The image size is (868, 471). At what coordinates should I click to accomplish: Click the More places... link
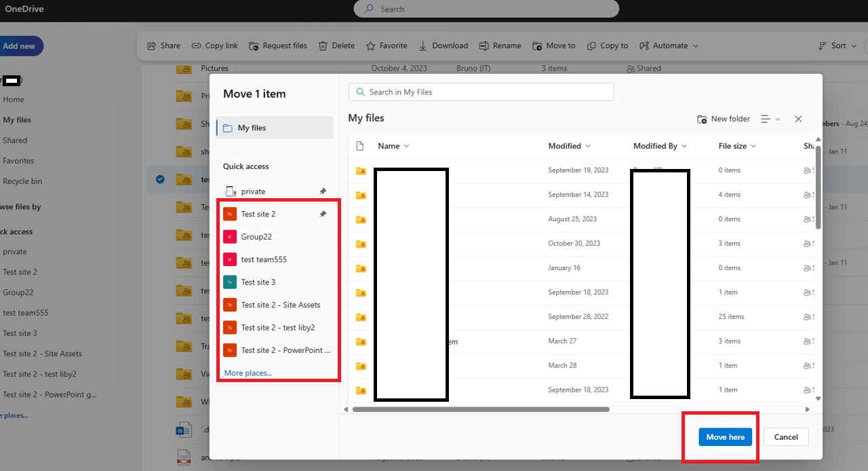[248, 373]
